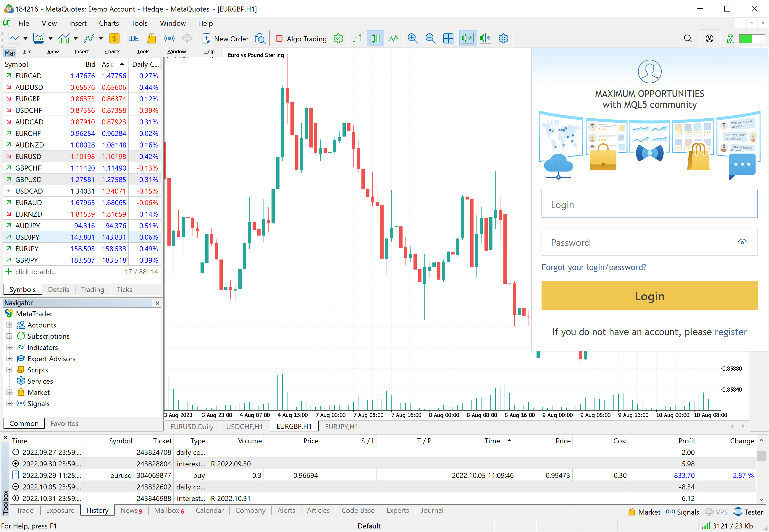Image resolution: width=769 pixels, height=532 pixels.
Task: Expand the Expert Advisors node in Navigator
Action: coord(9,359)
